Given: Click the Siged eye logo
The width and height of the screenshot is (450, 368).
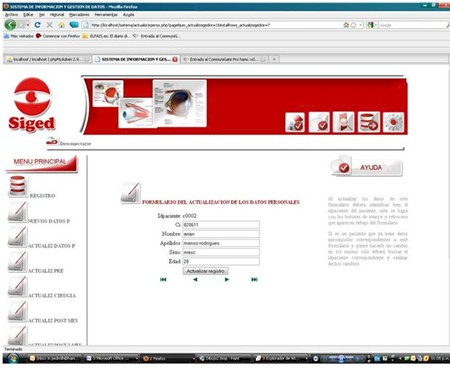Looking at the screenshot, I should click(x=32, y=104).
